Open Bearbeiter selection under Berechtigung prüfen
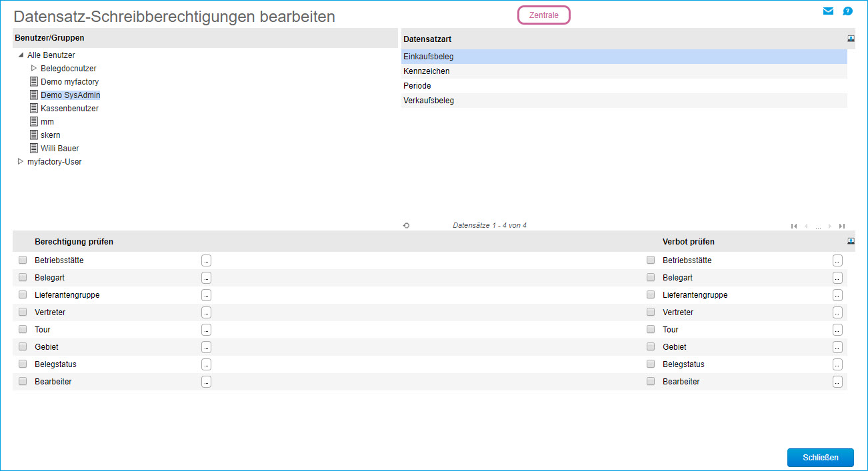This screenshot has width=868, height=471. (x=206, y=382)
